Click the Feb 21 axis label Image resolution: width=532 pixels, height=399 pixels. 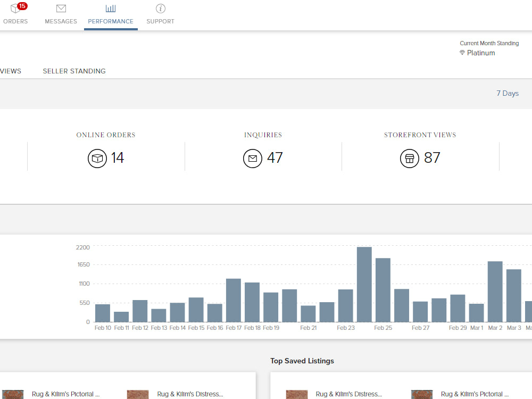pyautogui.click(x=309, y=328)
